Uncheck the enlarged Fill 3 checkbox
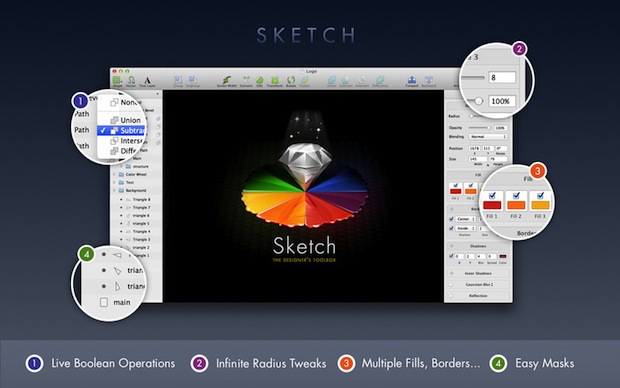620x388 pixels. [x=540, y=195]
